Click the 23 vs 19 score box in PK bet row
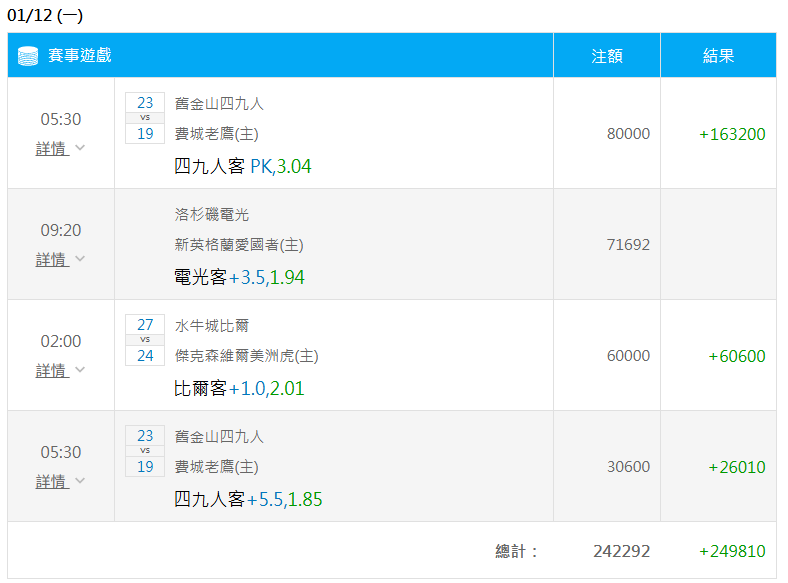 click(145, 118)
